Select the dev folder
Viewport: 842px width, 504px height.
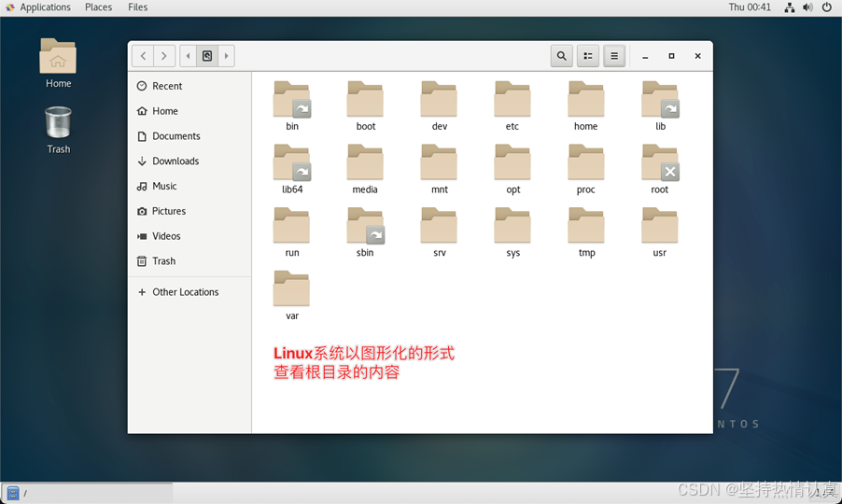pyautogui.click(x=439, y=105)
